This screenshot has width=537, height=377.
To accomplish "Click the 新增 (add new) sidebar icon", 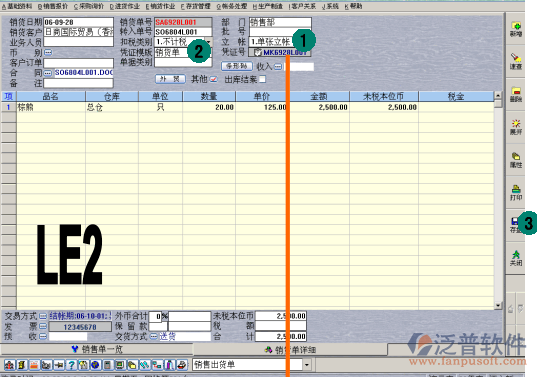I will coord(516,29).
